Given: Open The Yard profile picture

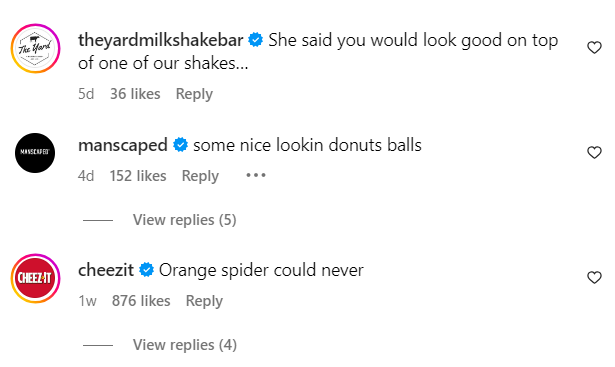Looking at the screenshot, I should [x=35, y=48].
